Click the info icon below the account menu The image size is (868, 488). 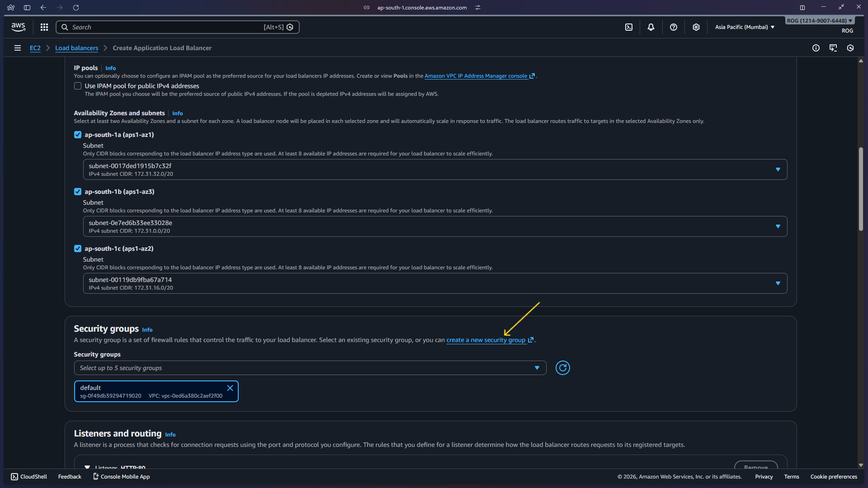816,48
